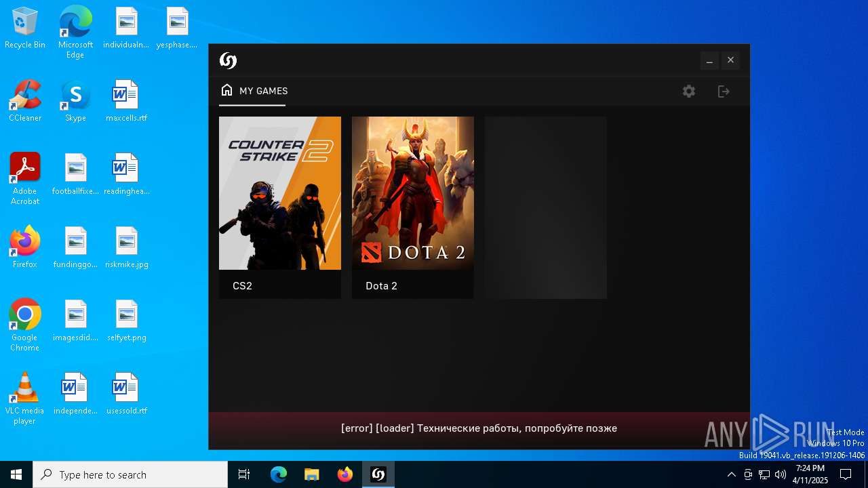
Task: Select the footballfixe... image file on desktop
Action: tap(75, 175)
